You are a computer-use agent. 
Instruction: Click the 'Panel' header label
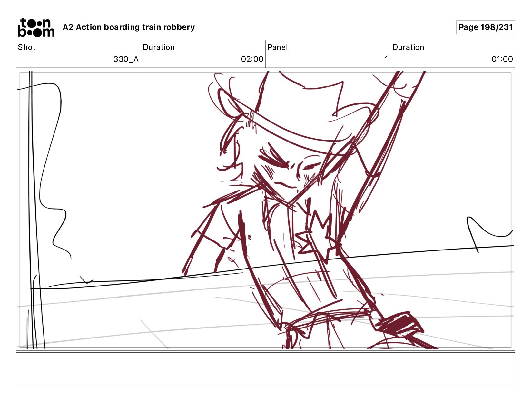click(278, 47)
